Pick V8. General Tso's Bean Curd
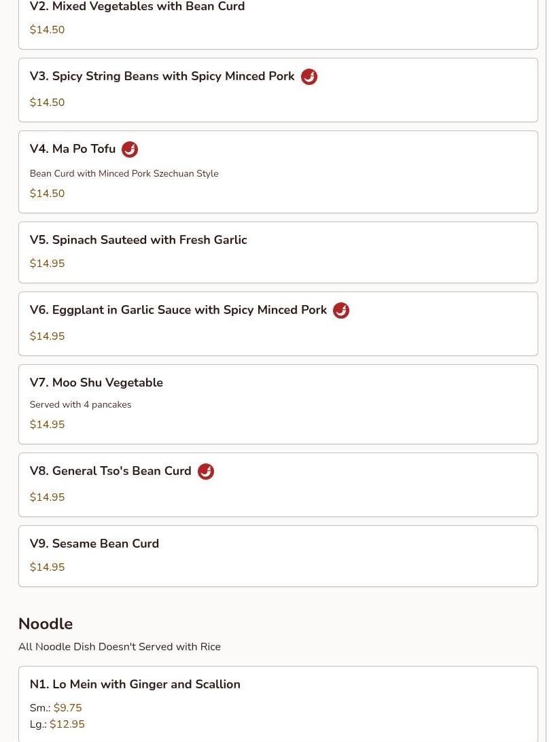 click(x=110, y=471)
